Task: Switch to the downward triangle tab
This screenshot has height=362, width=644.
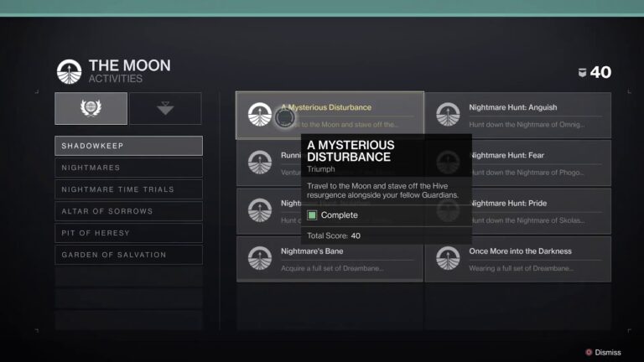Action: [165, 108]
